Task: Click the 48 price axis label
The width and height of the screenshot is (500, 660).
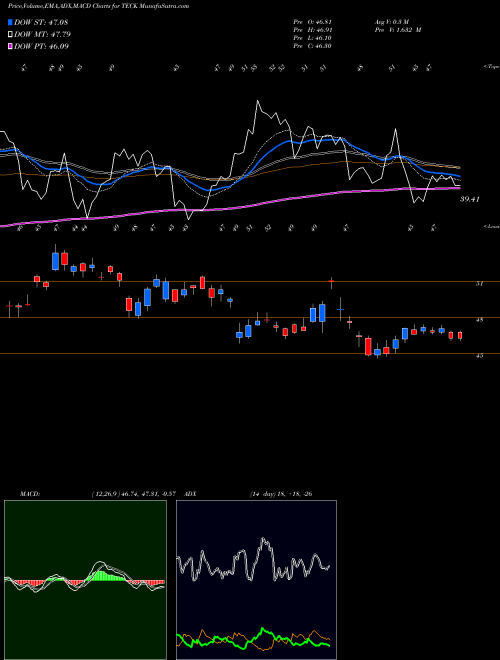Action: click(x=479, y=320)
